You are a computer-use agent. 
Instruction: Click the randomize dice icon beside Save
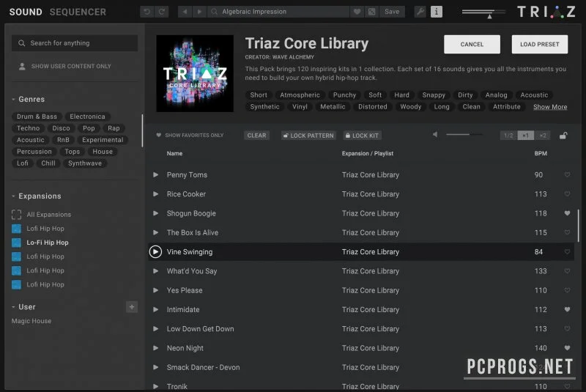[x=371, y=12]
